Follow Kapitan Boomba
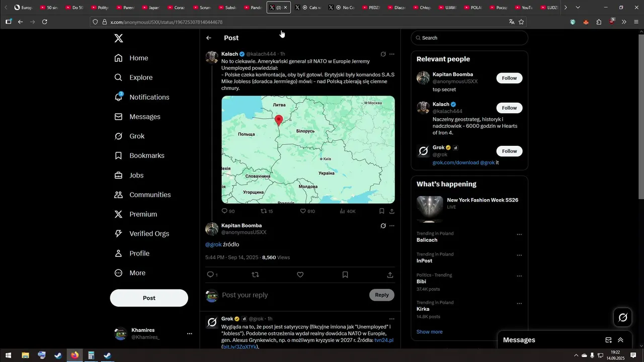Viewport: 644px width, 362px height. (509, 78)
